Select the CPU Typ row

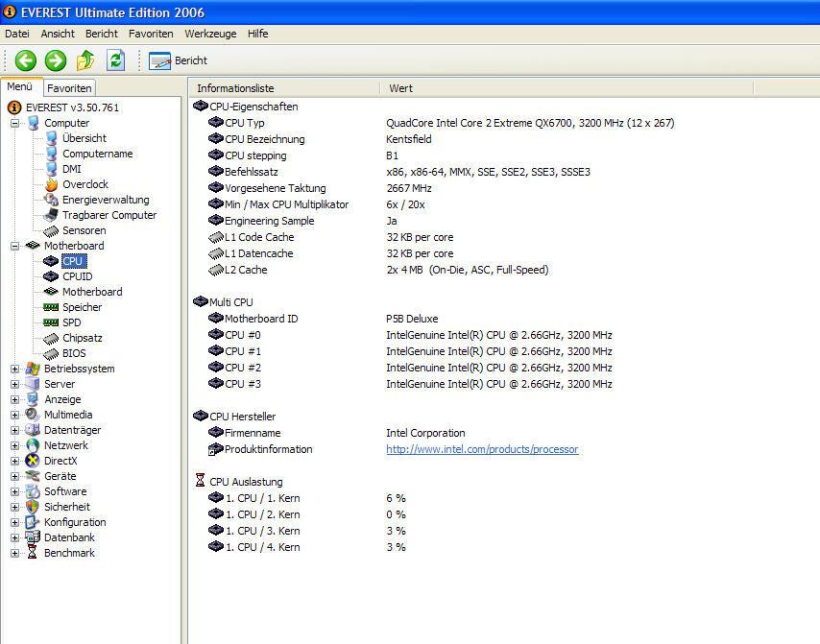point(442,123)
